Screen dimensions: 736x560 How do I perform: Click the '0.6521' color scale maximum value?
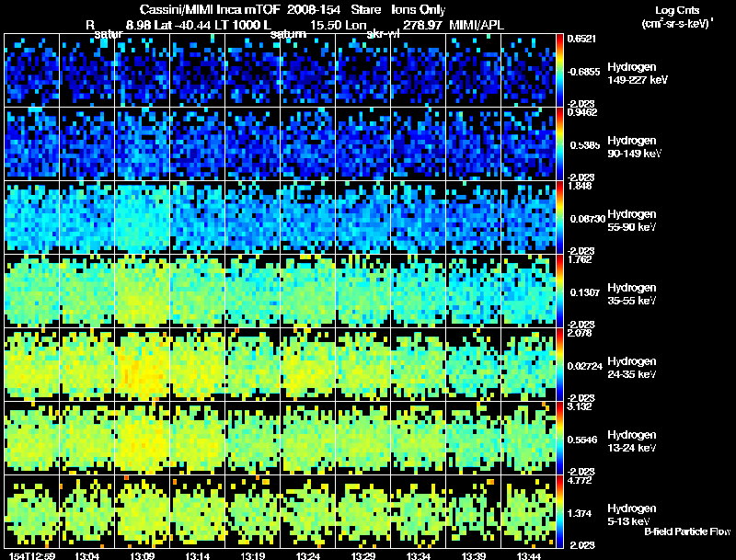pos(581,39)
